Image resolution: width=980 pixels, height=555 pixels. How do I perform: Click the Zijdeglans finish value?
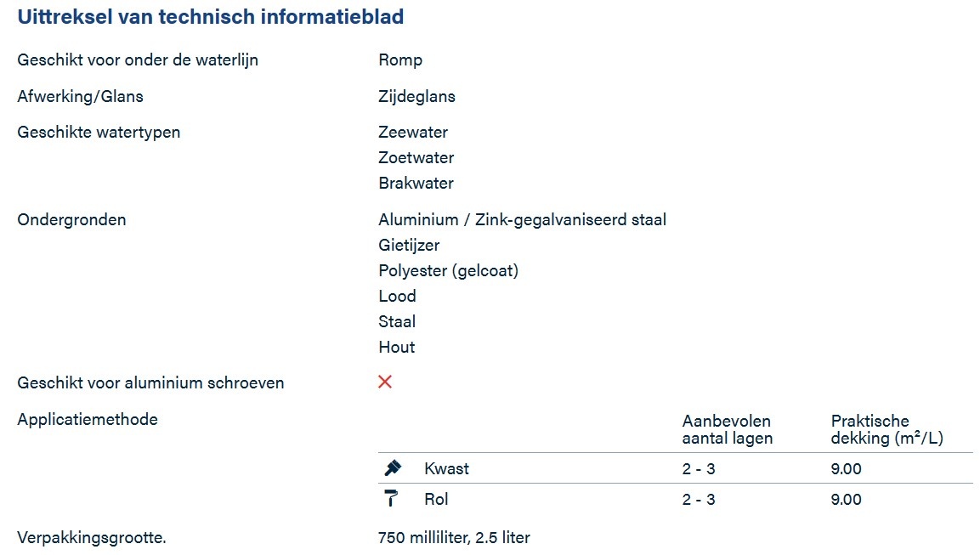416,97
